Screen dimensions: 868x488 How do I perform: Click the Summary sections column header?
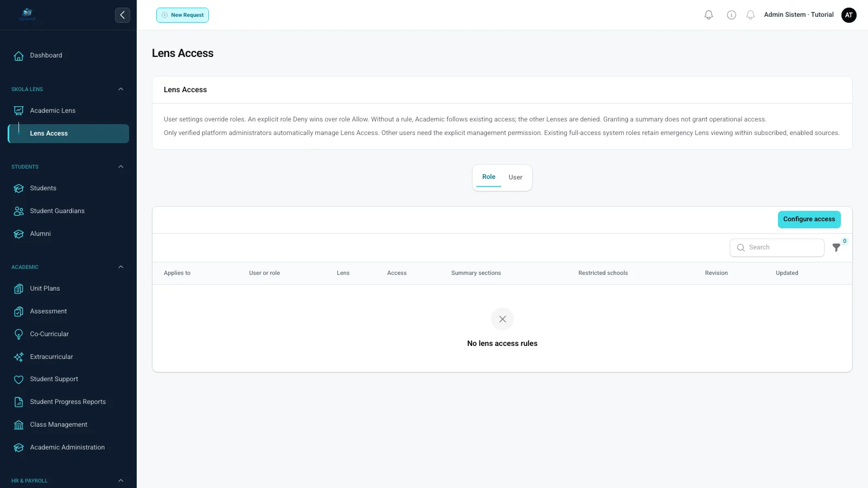tap(476, 273)
